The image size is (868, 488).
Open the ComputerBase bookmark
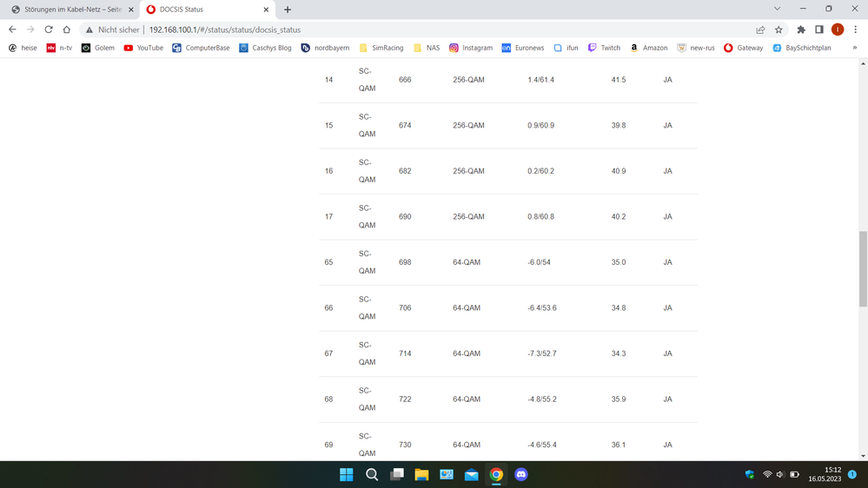(x=201, y=48)
